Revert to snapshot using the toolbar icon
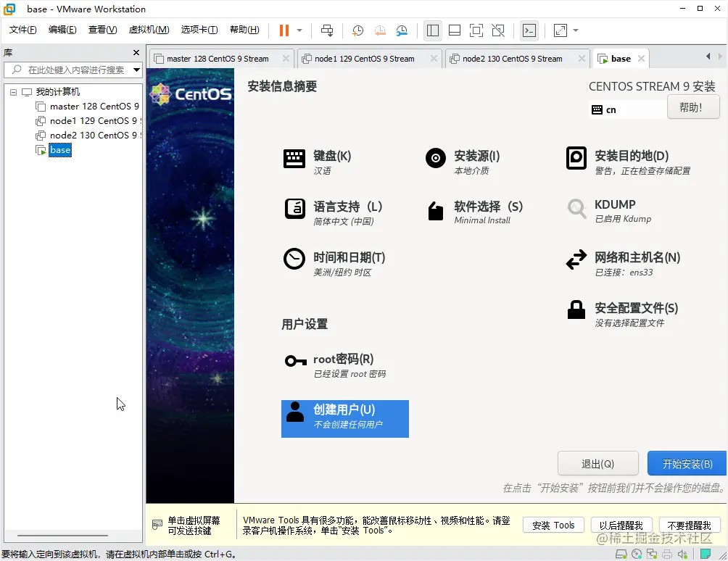 pos(380,30)
